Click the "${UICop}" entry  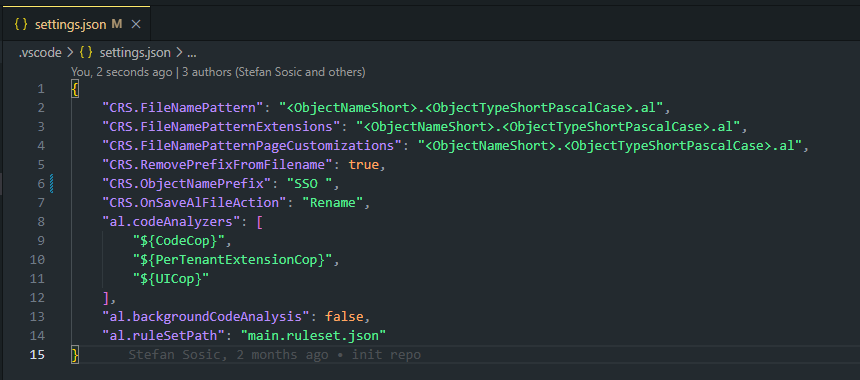click(x=171, y=279)
